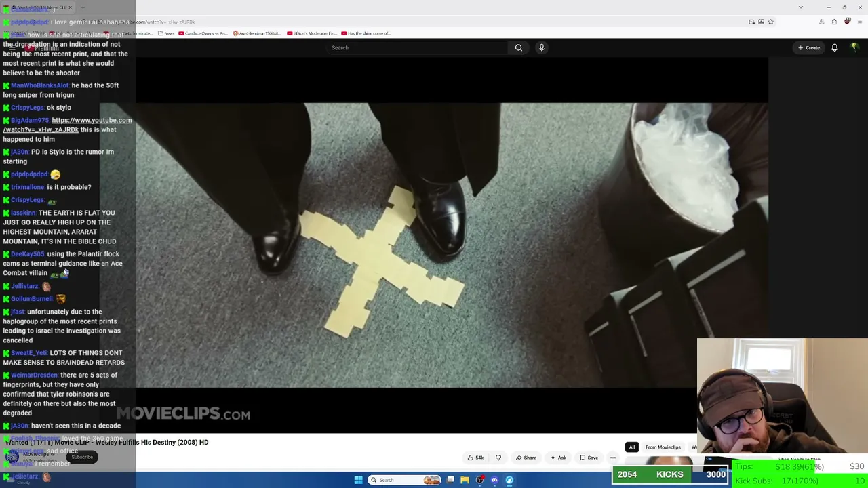This screenshot has height=488, width=868.
Task: Open the browser extensions icon
Action: point(834,22)
